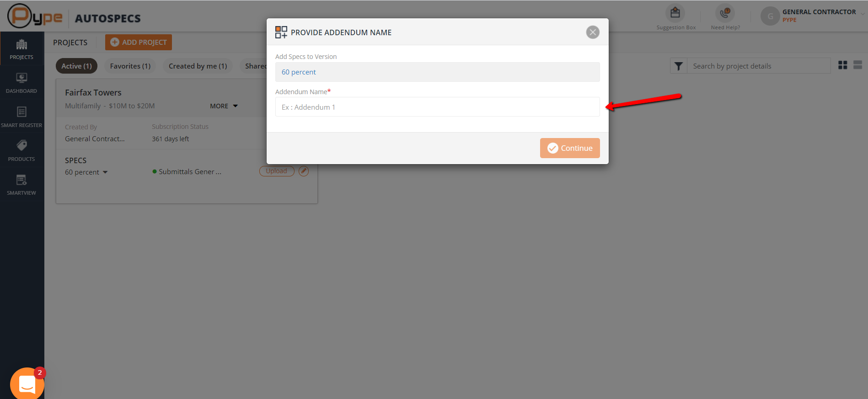Viewport: 868px width, 399px height.
Task: Focus the Addendum Name input field
Action: (438, 107)
